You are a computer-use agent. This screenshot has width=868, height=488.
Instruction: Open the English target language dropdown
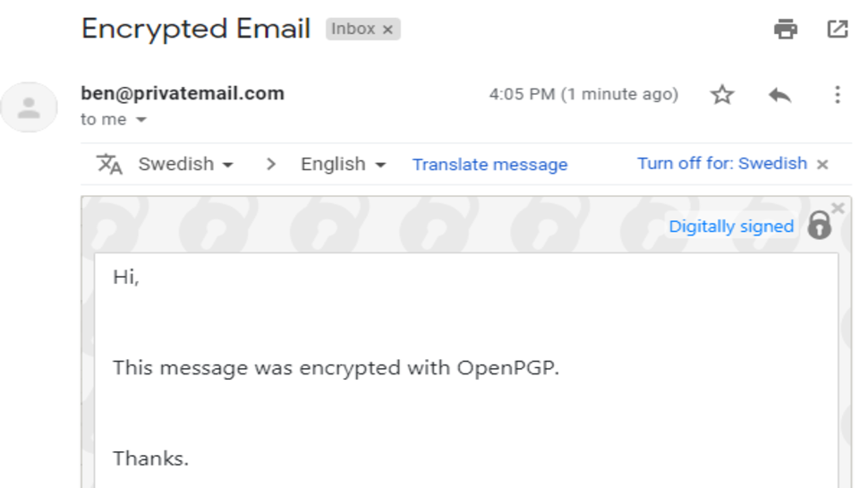click(343, 165)
